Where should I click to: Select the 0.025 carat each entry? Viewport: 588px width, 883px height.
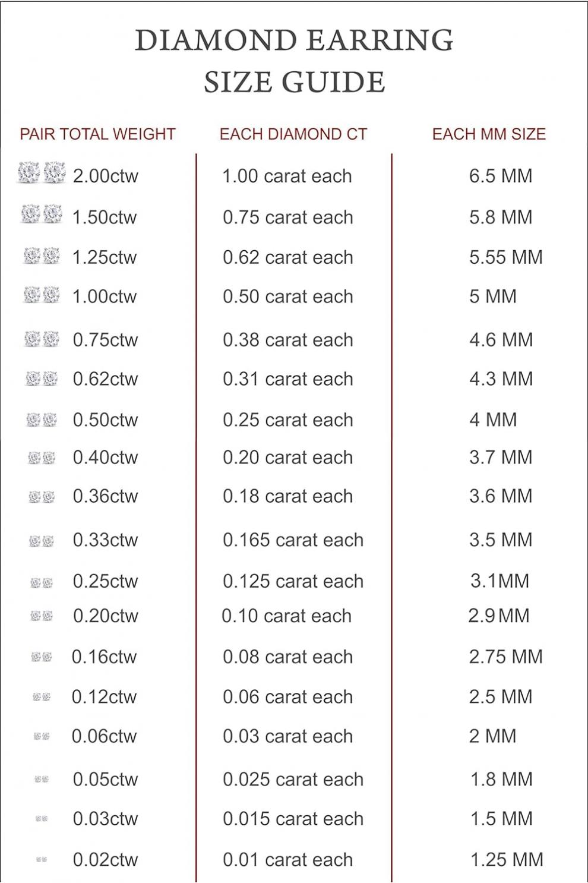coord(293,780)
